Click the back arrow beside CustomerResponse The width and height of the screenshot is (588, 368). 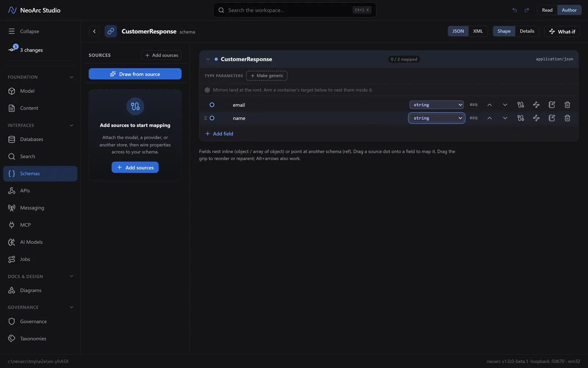94,31
